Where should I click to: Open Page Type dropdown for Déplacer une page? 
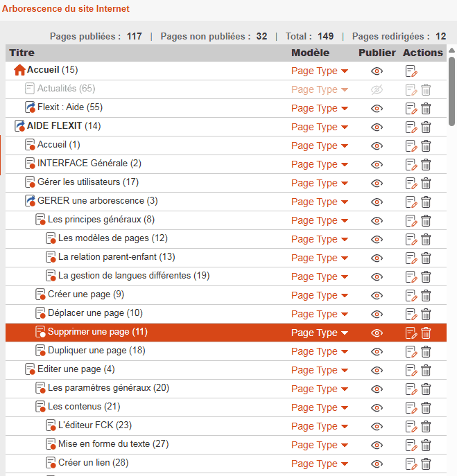319,314
